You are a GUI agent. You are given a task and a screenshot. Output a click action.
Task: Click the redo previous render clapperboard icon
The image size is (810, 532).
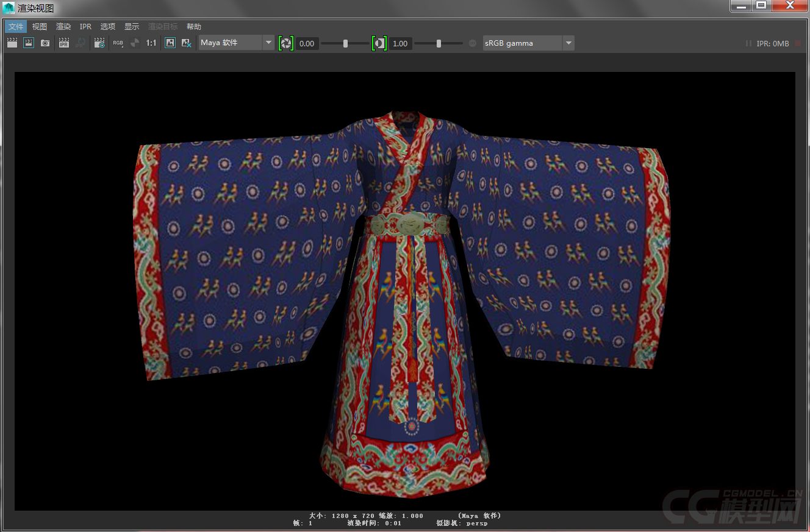coord(12,43)
